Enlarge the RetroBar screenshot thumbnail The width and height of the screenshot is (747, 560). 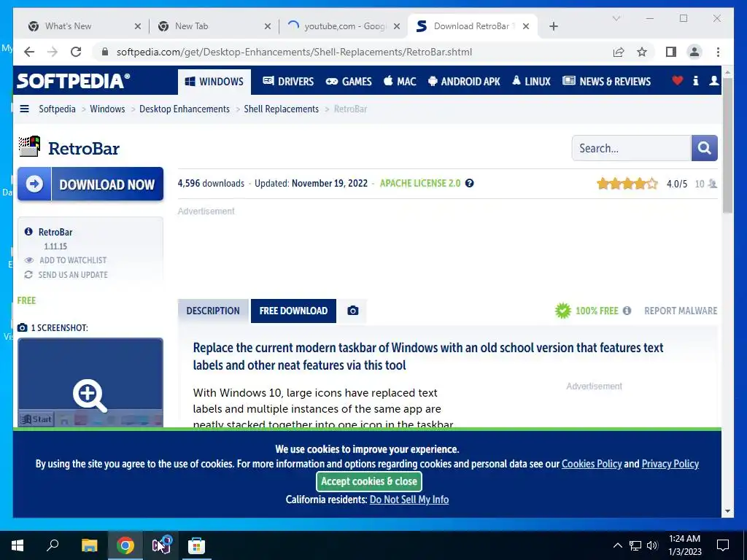coord(90,383)
